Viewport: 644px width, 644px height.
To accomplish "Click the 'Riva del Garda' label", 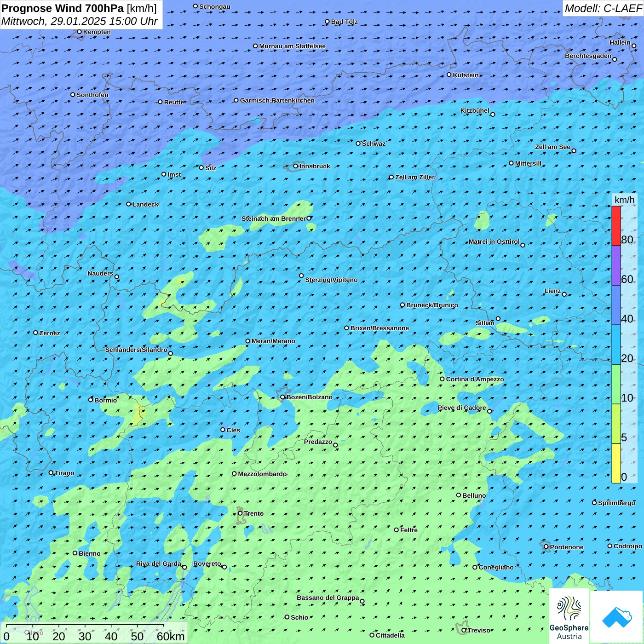I will [159, 563].
